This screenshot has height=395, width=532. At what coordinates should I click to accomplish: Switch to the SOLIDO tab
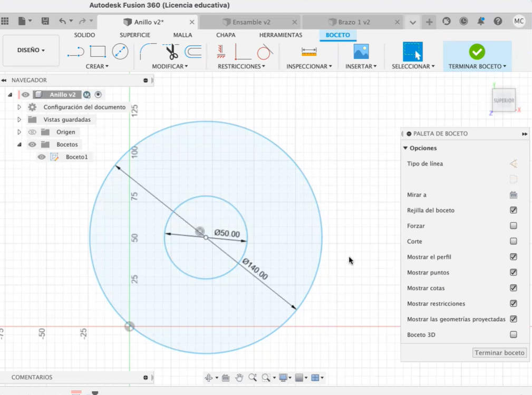(x=84, y=35)
